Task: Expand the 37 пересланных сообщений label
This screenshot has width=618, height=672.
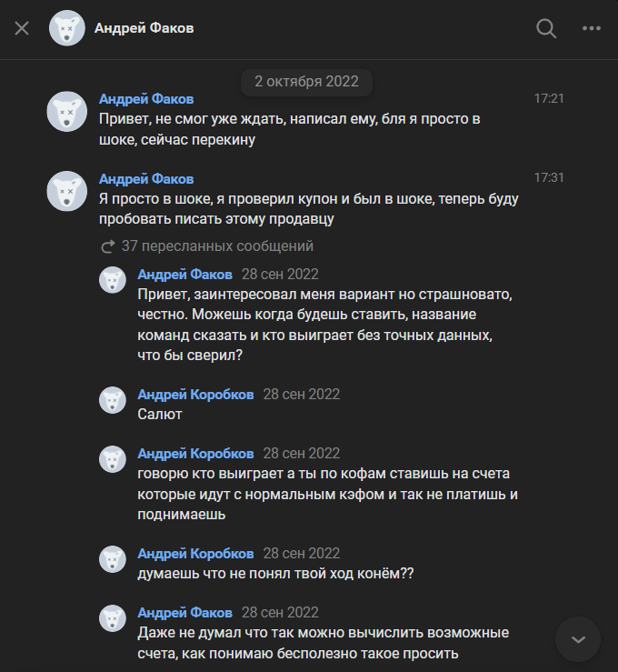Action: click(x=217, y=246)
